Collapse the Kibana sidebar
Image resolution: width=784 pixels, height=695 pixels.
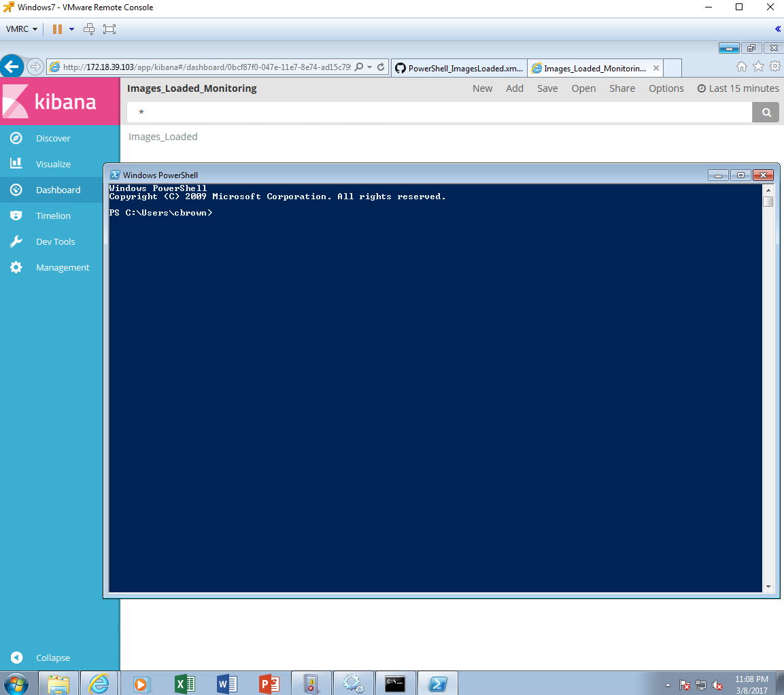pyautogui.click(x=52, y=658)
